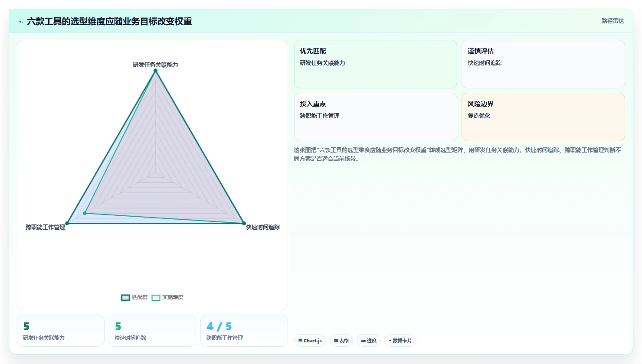Click 研发任务关联能力 text in 优先匹配 card

[322, 63]
